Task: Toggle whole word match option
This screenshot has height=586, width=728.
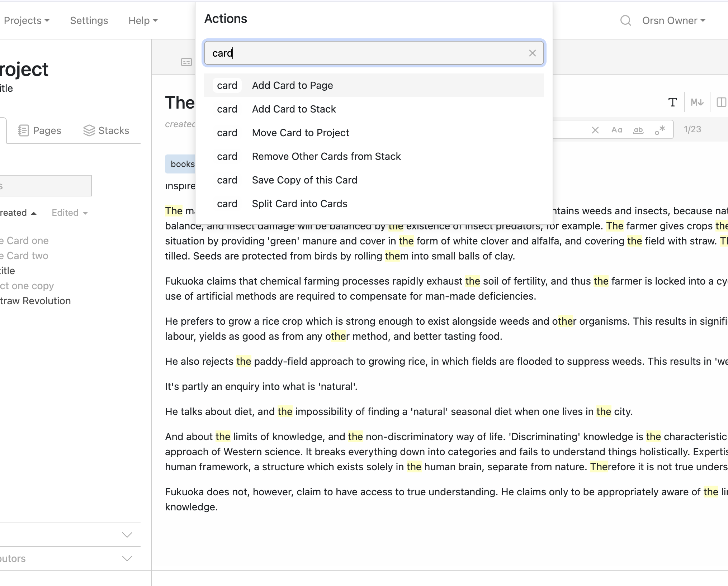Action: coord(638,130)
